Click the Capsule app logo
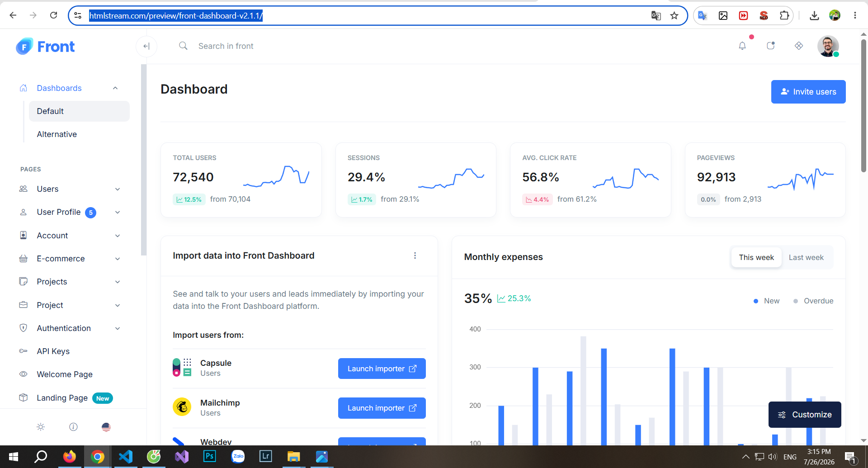Screen dimensions: 868x468 [x=182, y=368]
